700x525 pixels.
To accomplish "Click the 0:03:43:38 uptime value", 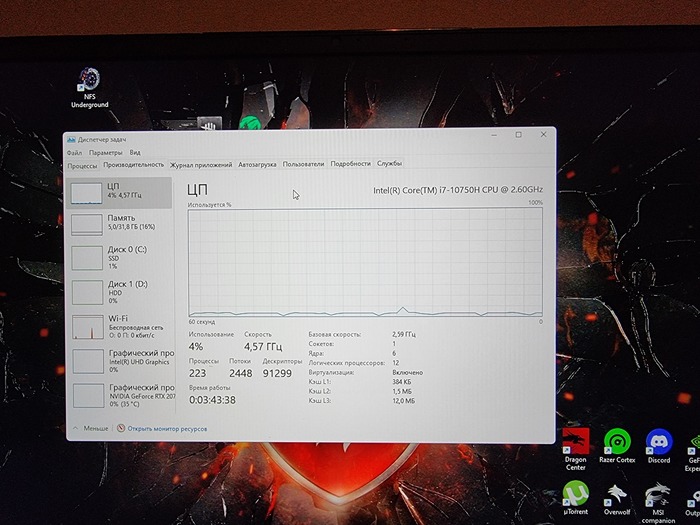I will [212, 400].
